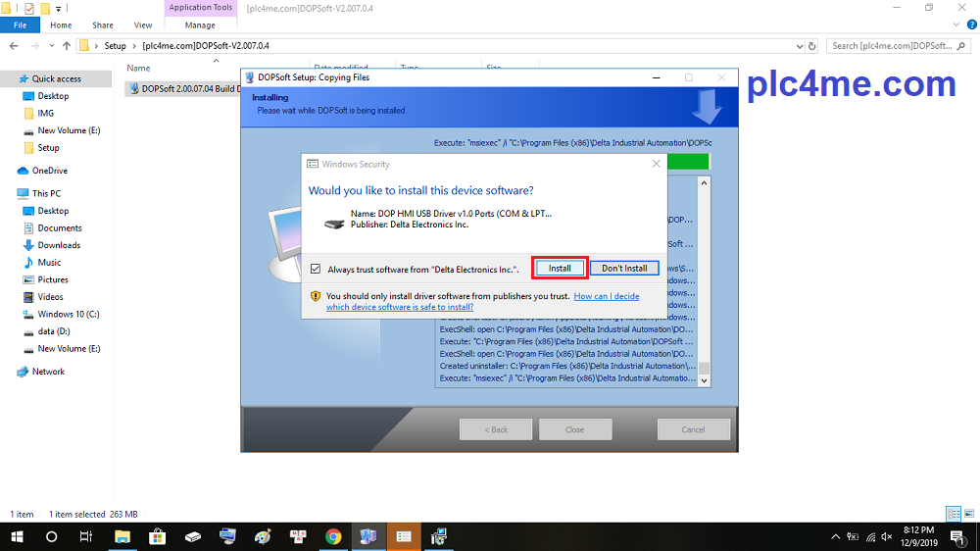Open the File menu in Explorer
Image resolution: width=980 pixels, height=551 pixels.
[20, 25]
